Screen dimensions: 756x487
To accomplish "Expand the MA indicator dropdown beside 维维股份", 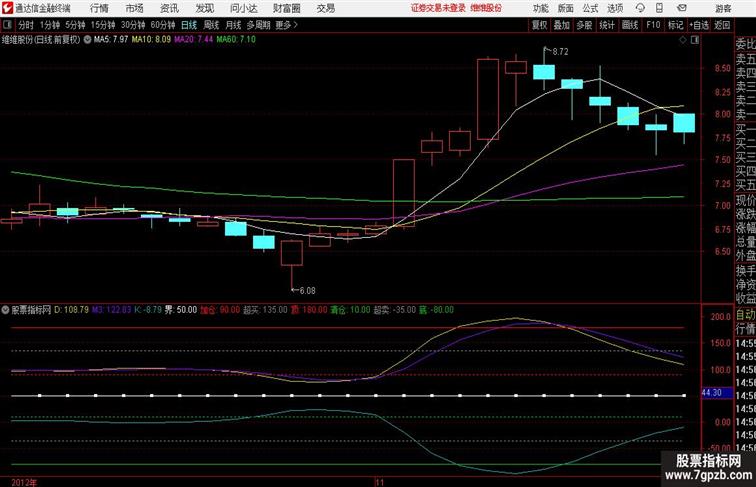I will (87, 40).
